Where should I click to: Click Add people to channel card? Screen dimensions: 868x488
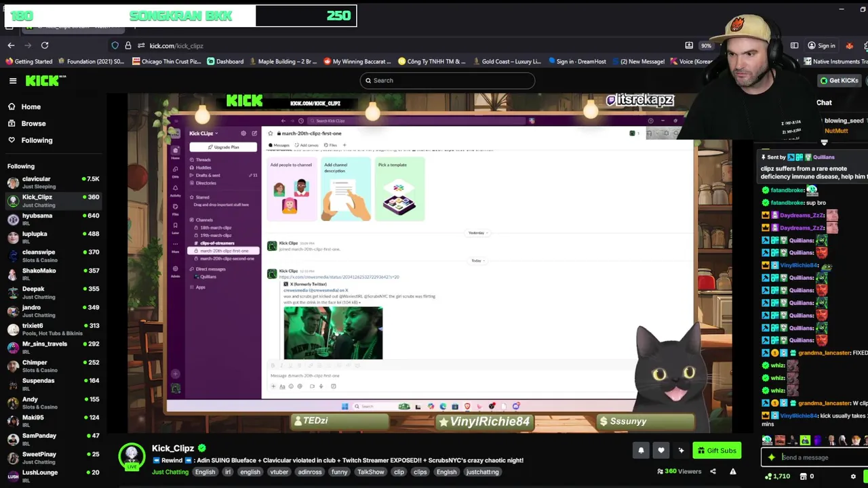(291, 189)
